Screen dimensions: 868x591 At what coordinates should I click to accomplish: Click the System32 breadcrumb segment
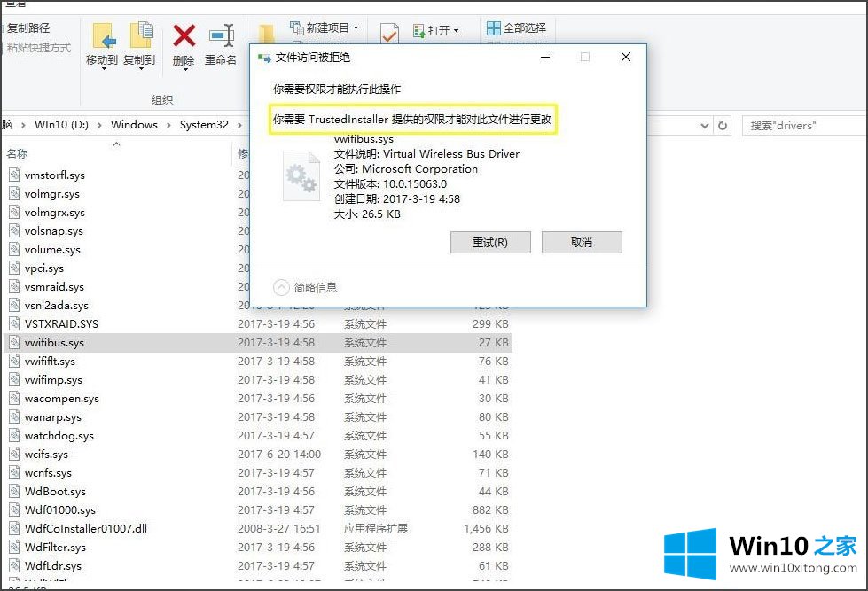204,125
